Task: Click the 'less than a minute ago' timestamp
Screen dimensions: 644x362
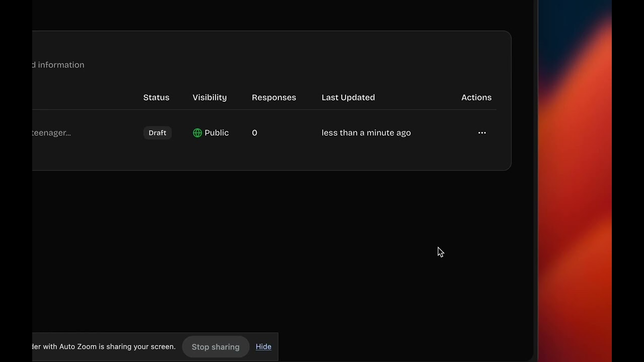Action: coord(366,133)
